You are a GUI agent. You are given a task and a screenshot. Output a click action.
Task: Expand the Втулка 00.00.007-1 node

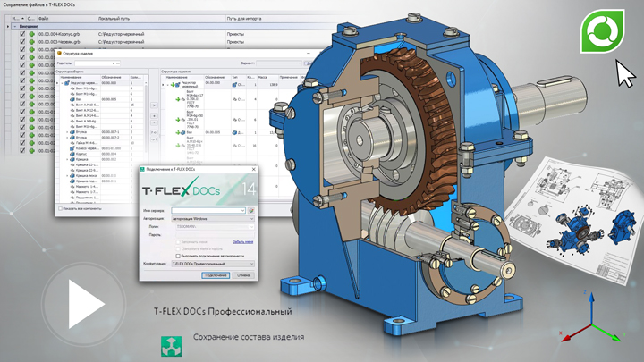tap(67, 132)
